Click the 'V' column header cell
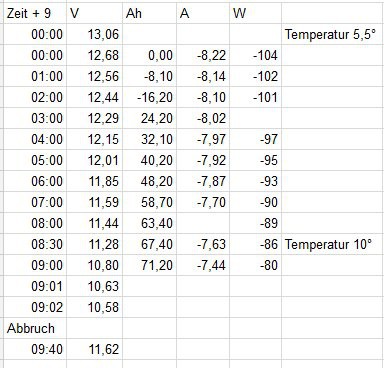 click(95, 13)
